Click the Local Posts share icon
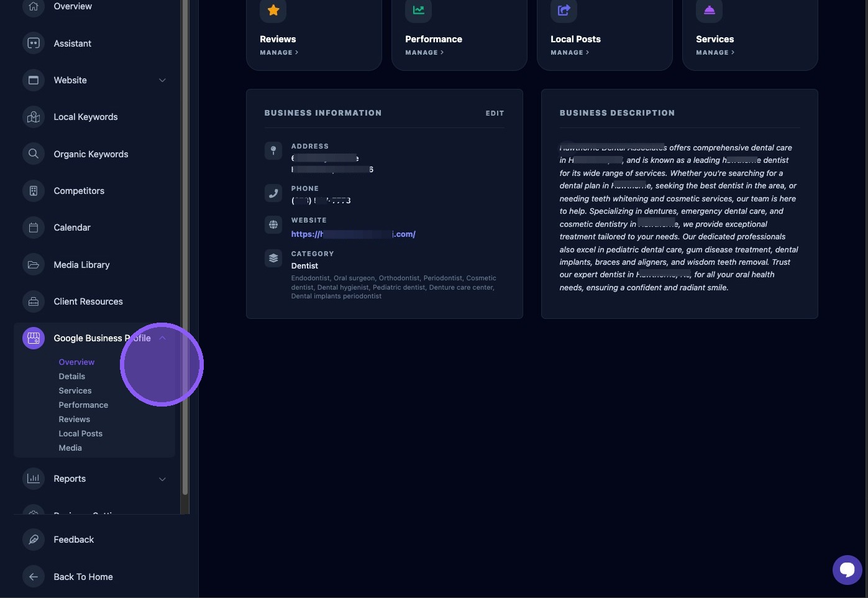Screen dimensions: 868x598 pyautogui.click(x=564, y=10)
